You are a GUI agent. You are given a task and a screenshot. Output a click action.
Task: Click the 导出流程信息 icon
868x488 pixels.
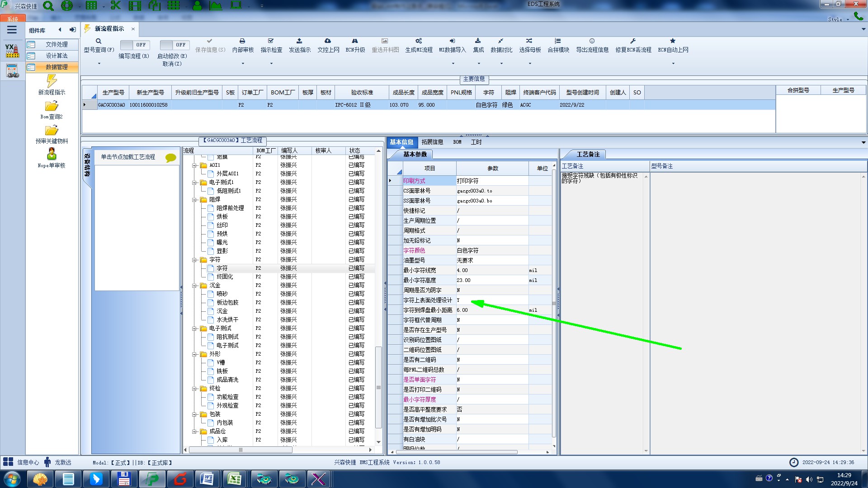point(592,41)
